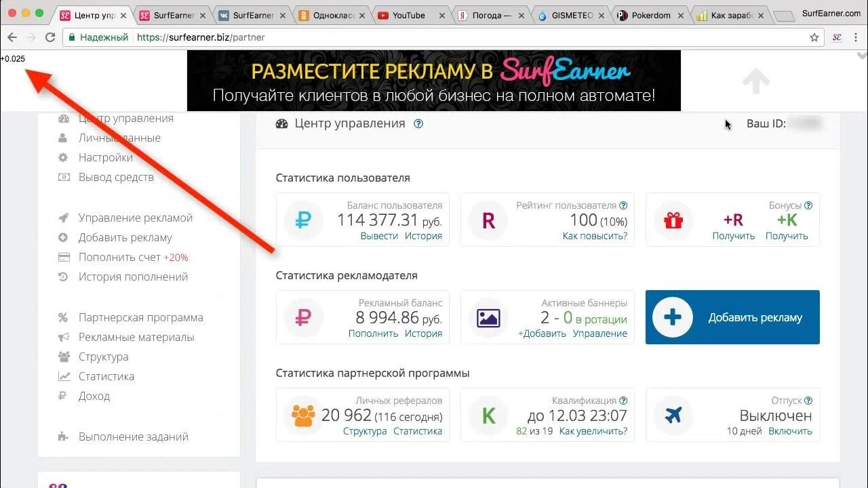Click Получить under +R bonus
This screenshot has width=868, height=488.
[733, 236]
